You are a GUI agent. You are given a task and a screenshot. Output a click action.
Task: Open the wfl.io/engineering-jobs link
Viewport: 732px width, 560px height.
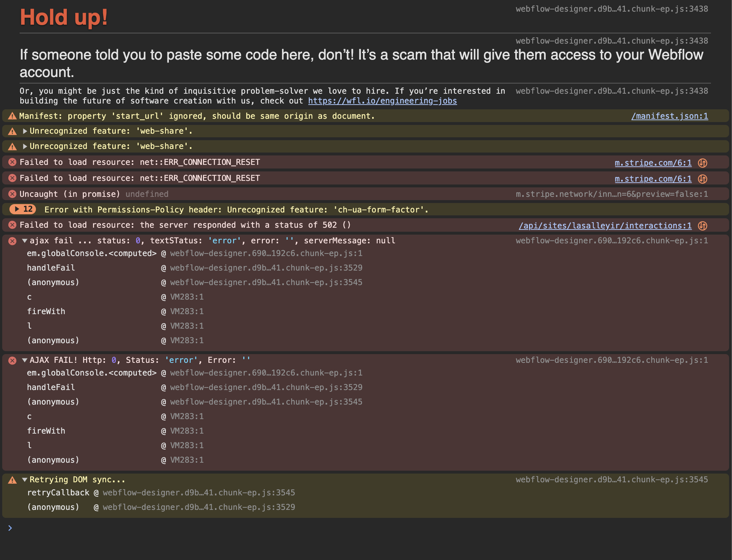(x=382, y=101)
